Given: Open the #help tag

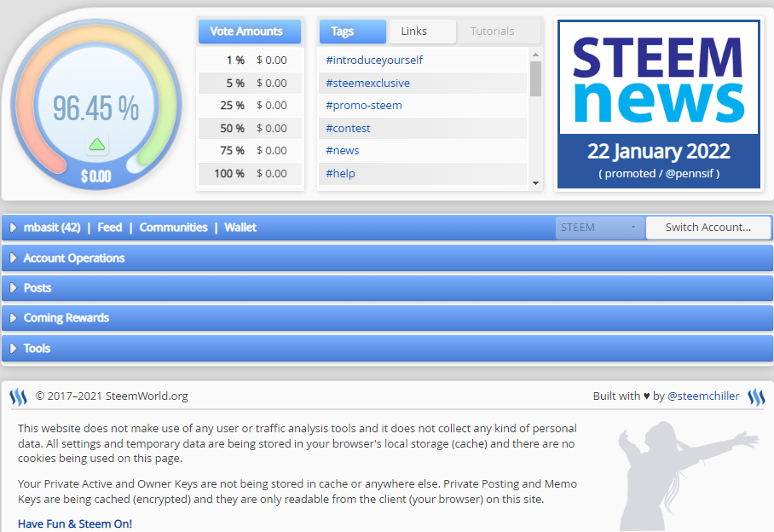Looking at the screenshot, I should [x=341, y=173].
